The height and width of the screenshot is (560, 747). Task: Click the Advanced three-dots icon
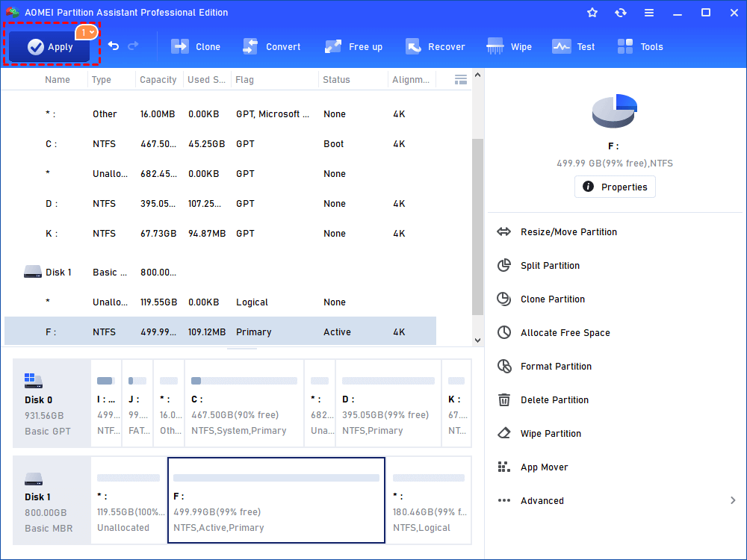[503, 500]
